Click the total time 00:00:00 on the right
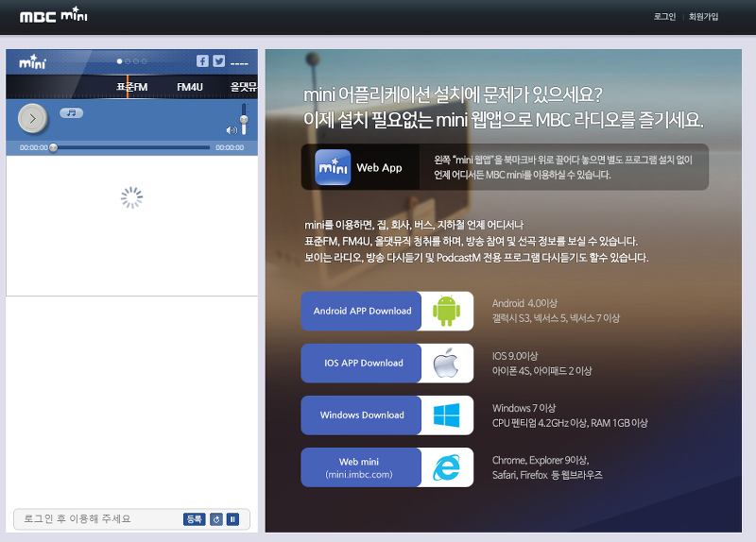 [x=230, y=147]
